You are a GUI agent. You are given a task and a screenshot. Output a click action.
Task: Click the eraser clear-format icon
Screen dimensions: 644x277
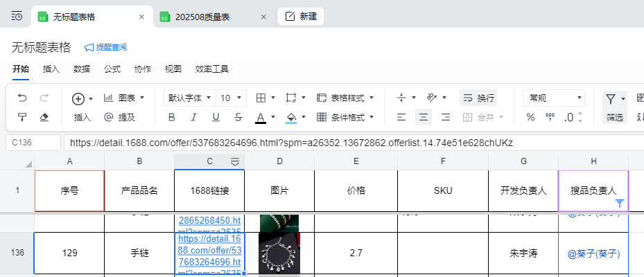(x=44, y=117)
